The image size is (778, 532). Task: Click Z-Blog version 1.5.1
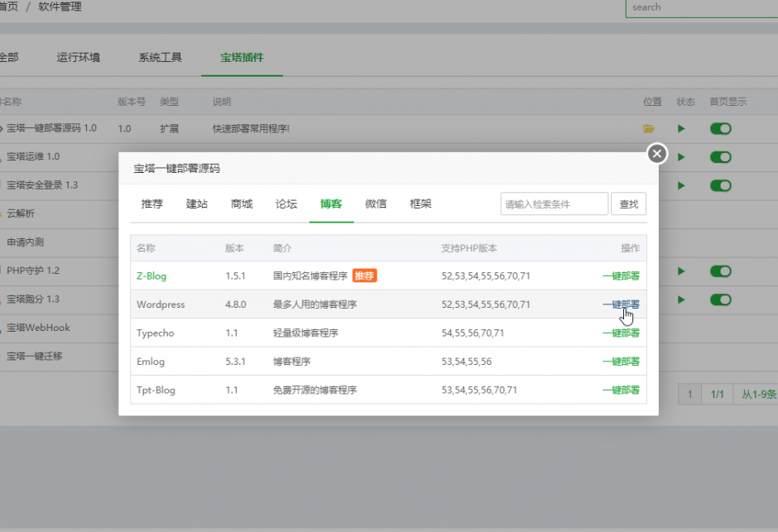(235, 276)
